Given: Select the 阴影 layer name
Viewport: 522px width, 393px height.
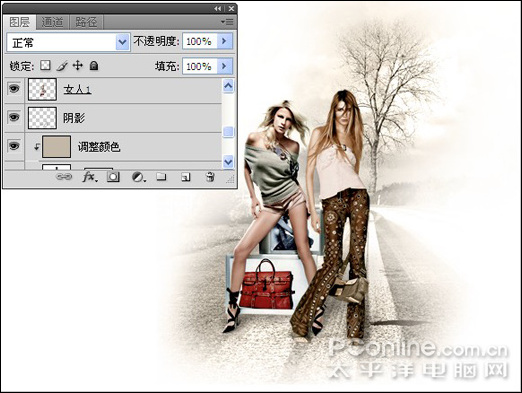Looking at the screenshot, I should tap(74, 118).
